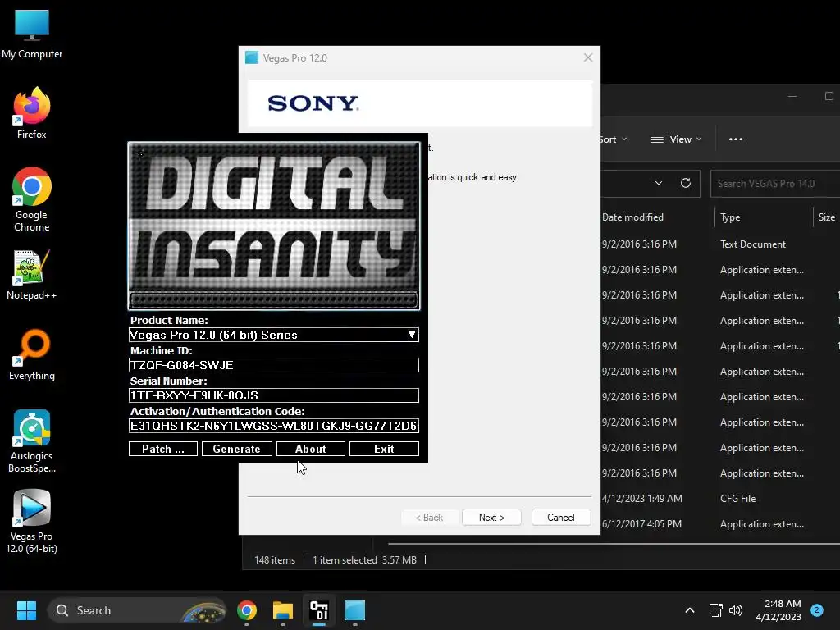Open Auslogics BoostSpeed desktop shortcut
The height and width of the screenshot is (630, 840).
point(32,441)
